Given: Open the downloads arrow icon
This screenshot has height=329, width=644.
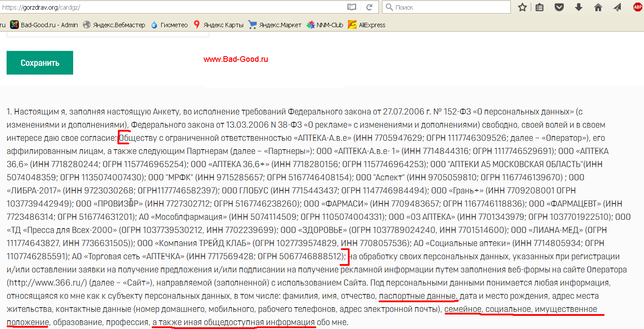Looking at the screenshot, I should 578,7.
